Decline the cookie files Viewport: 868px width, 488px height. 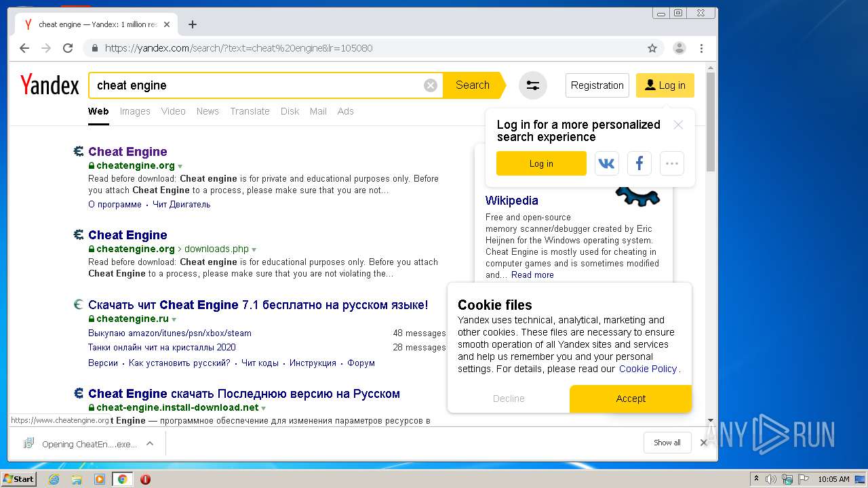click(509, 399)
